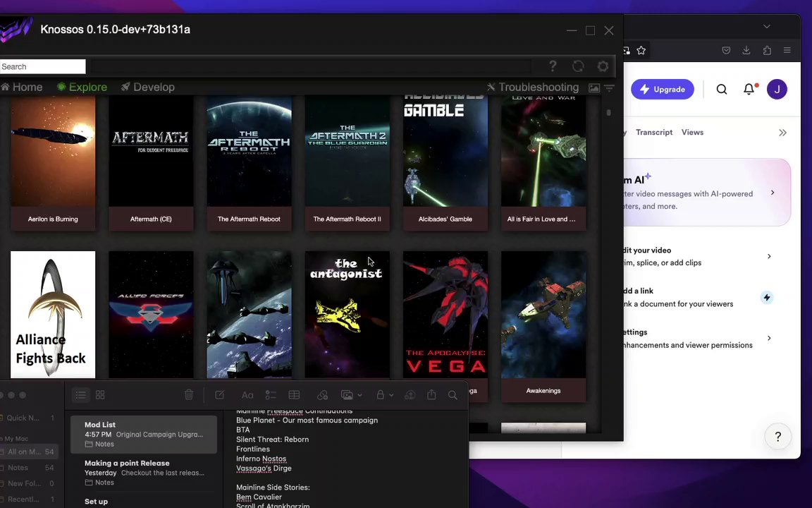Share the note via share icon
The height and width of the screenshot is (508, 812).
pos(431,394)
